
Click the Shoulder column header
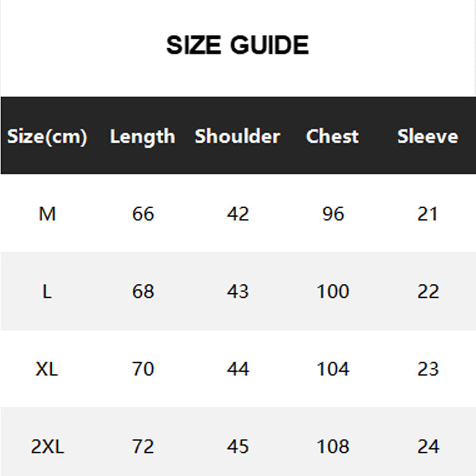point(237,136)
